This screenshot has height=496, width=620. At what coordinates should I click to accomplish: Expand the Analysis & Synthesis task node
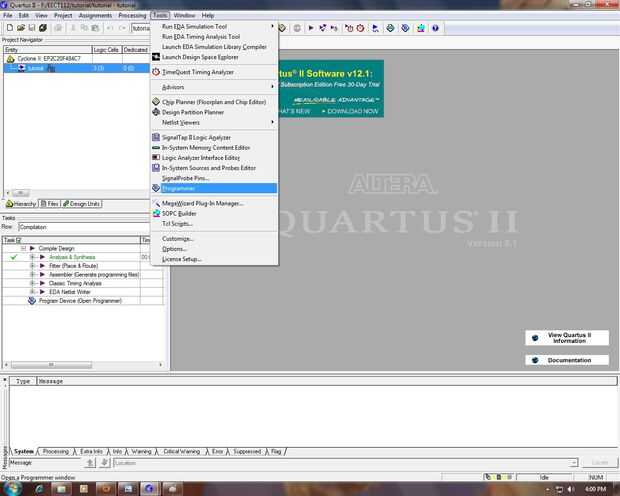[33, 257]
